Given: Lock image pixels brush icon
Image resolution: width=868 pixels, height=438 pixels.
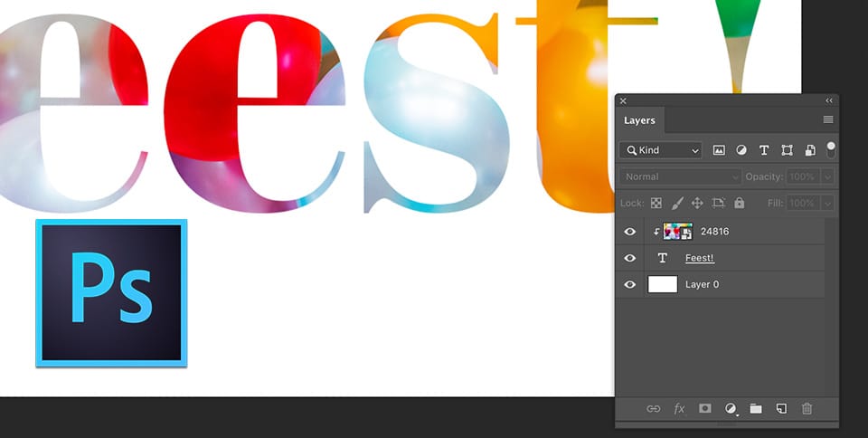Looking at the screenshot, I should point(677,204).
